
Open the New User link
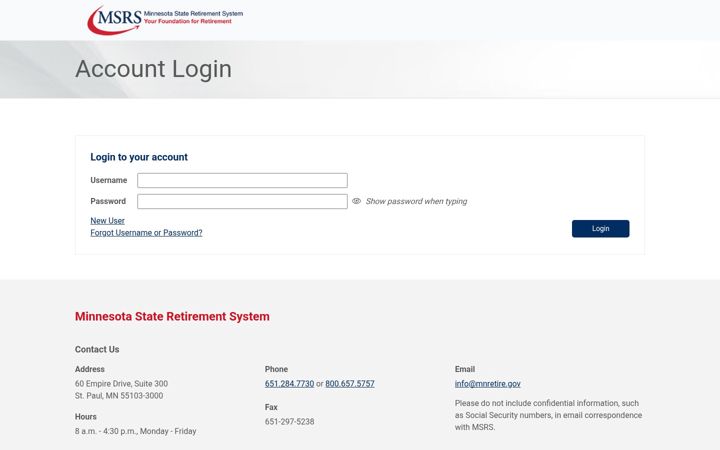coord(107,221)
